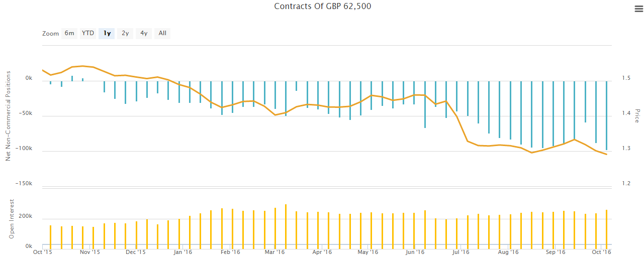Click the Net Non-Commercial Positions axis title
Image resolution: width=644 pixels, height=263 pixels.
coord(8,116)
